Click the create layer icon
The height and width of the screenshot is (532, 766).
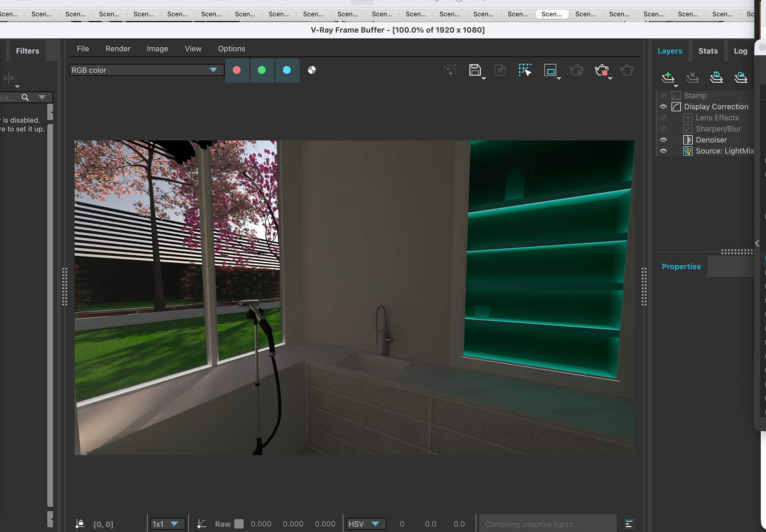(668, 77)
